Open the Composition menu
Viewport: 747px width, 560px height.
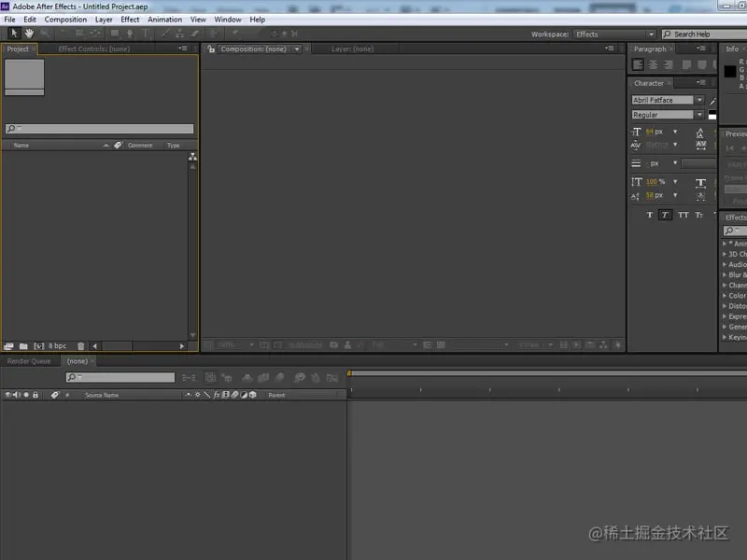65,20
